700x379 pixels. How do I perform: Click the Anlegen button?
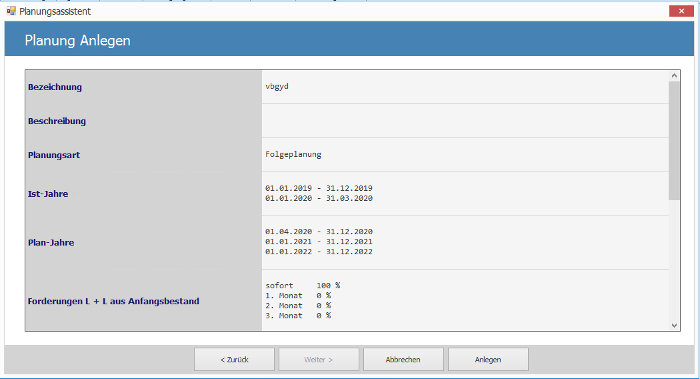click(488, 359)
